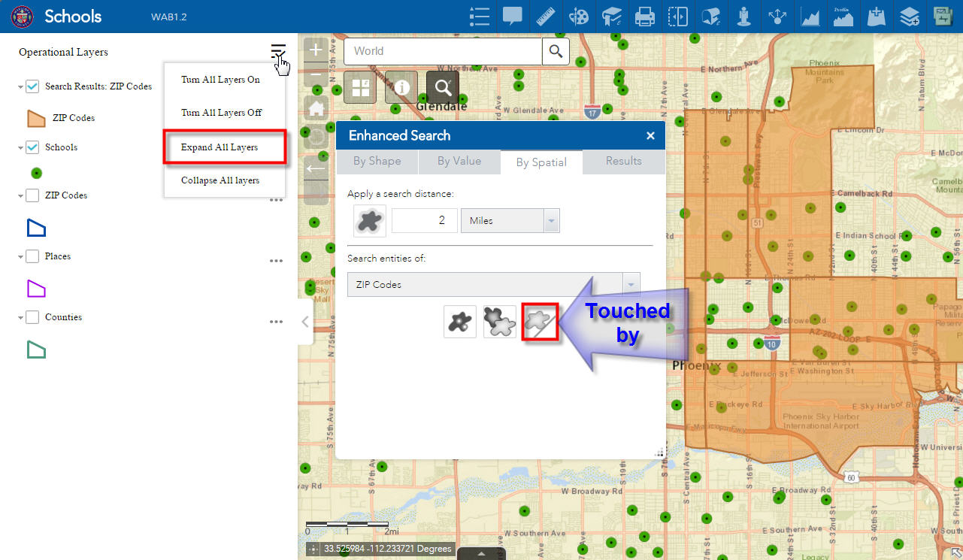Image resolution: width=963 pixels, height=560 pixels.
Task: Collapse the Places layer legend
Action: point(20,257)
